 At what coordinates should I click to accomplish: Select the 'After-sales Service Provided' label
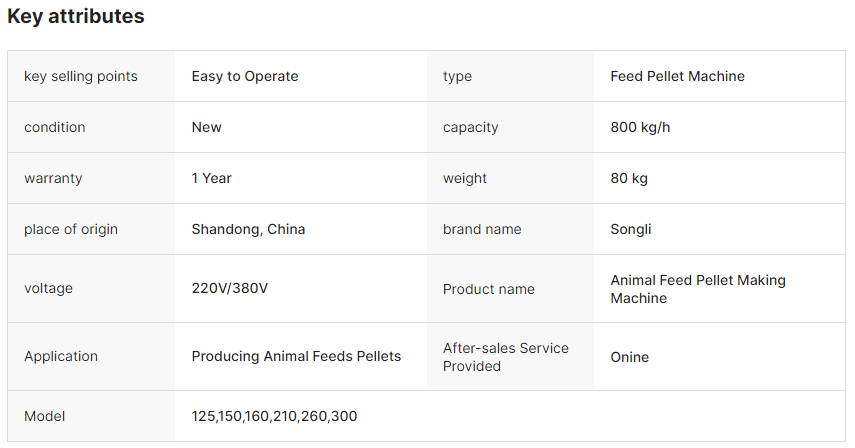tap(505, 357)
